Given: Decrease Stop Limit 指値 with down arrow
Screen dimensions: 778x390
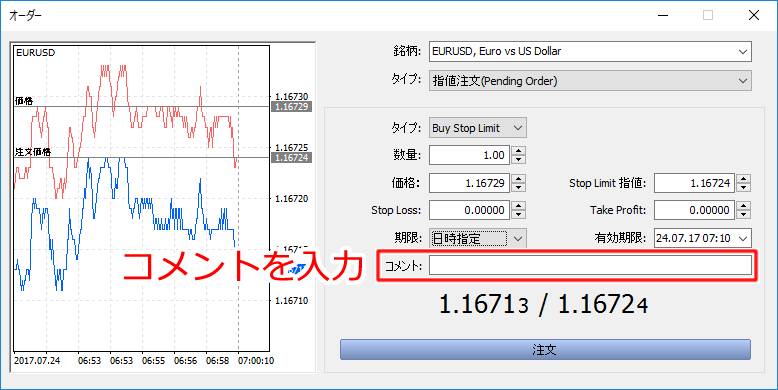Looking at the screenshot, I should [x=743, y=188].
